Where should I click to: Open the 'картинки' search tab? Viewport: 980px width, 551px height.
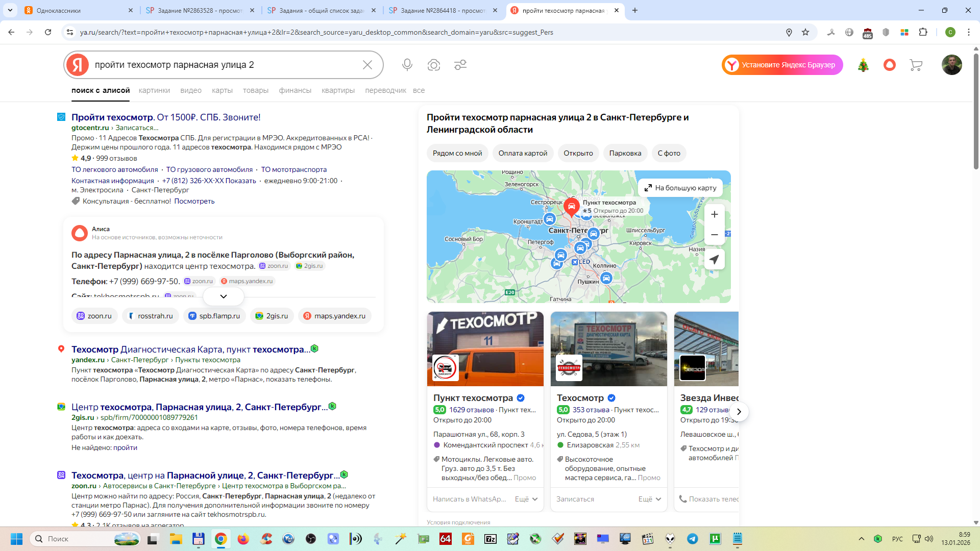click(154, 90)
